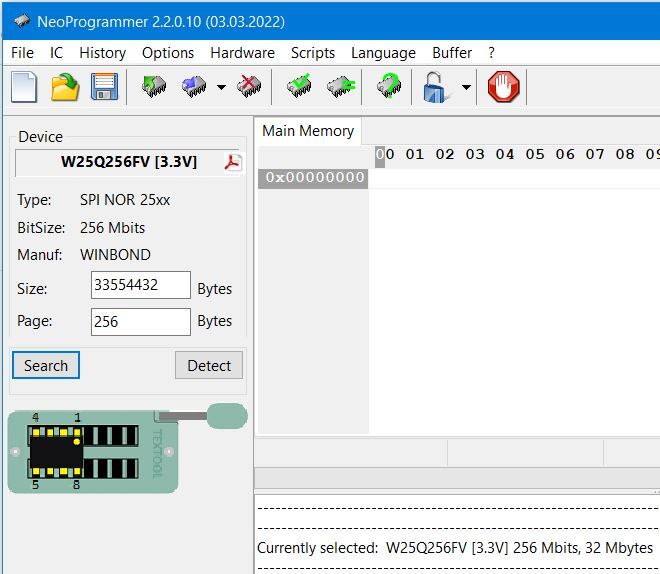660x574 pixels.
Task: Select the 04 hex column header
Action: click(x=505, y=155)
